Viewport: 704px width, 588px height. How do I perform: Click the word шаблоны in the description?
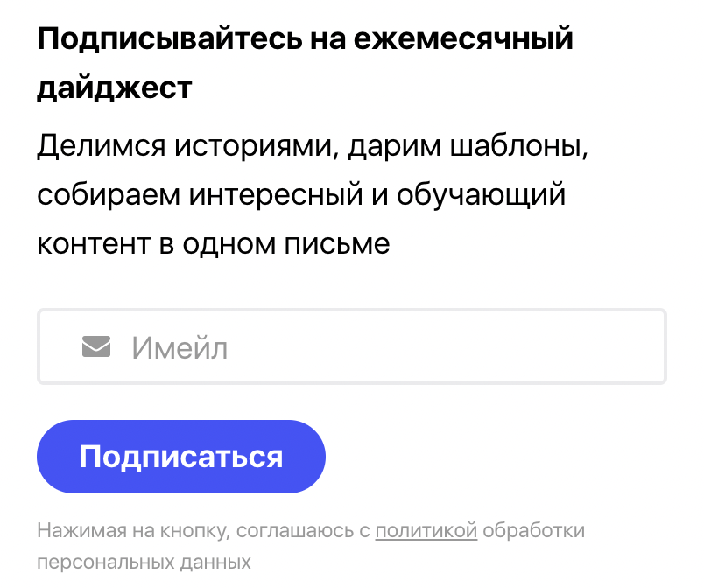tap(519, 146)
